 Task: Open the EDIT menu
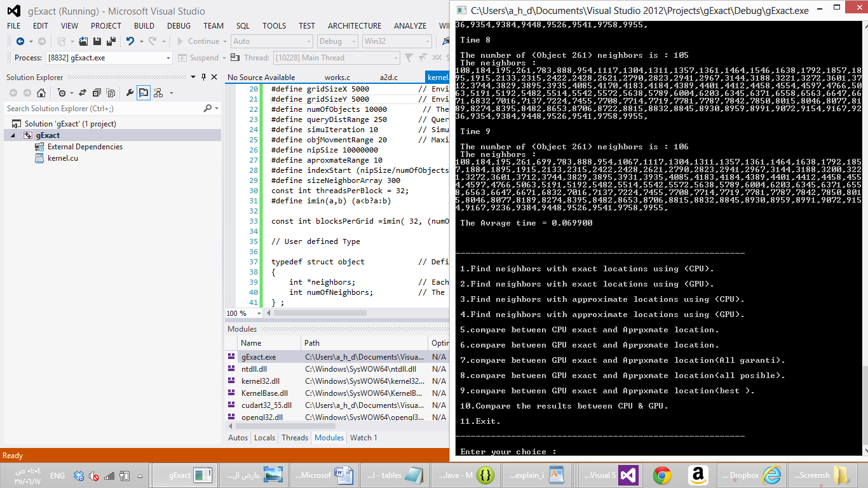[x=41, y=26]
